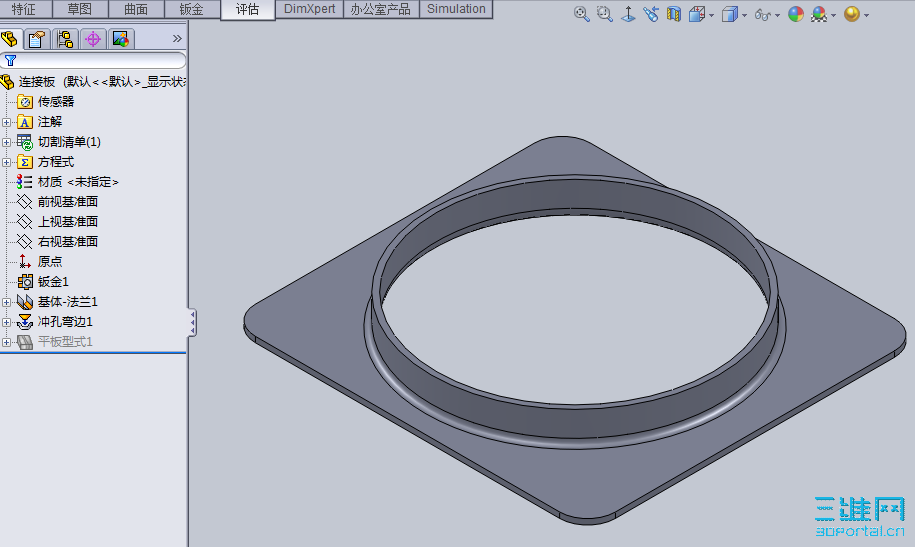Expand more manager tabs chevron

[177, 39]
